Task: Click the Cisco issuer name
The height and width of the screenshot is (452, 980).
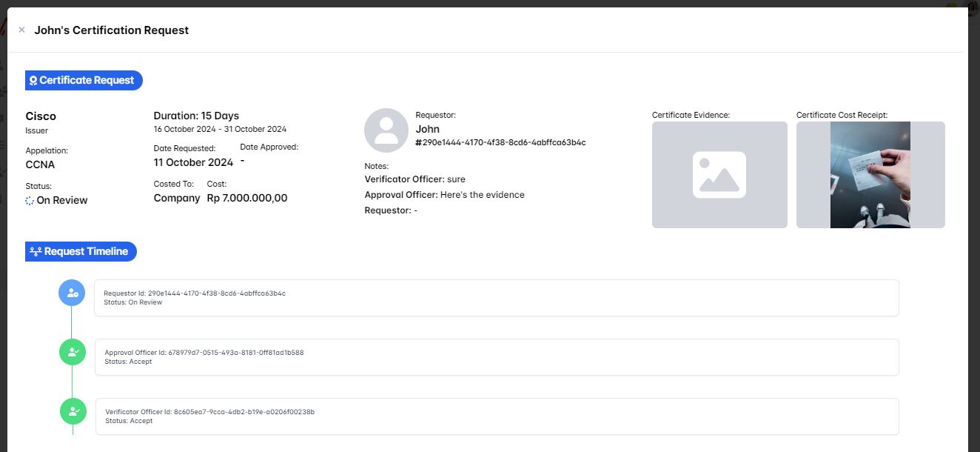Action: point(41,116)
